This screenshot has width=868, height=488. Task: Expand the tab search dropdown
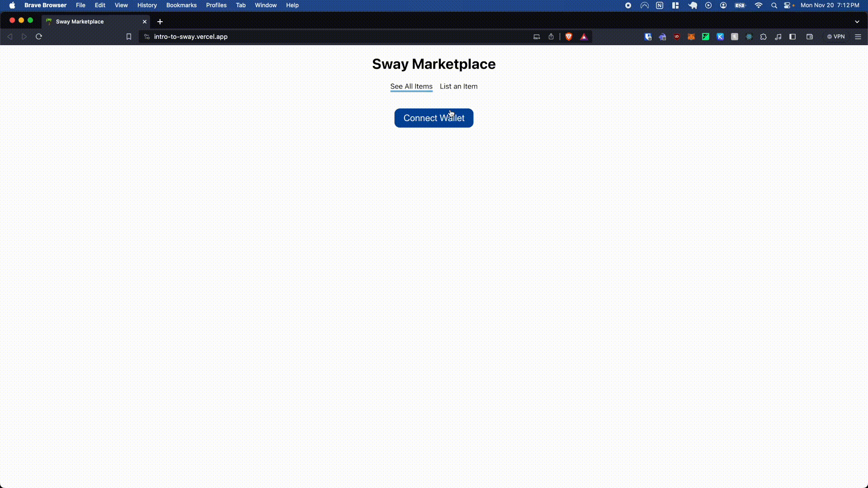pos(857,21)
